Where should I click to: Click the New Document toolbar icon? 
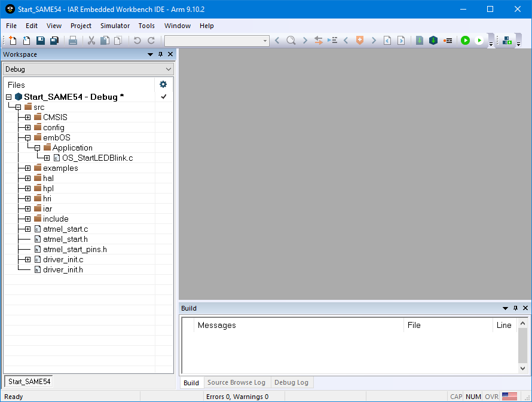(x=13, y=41)
